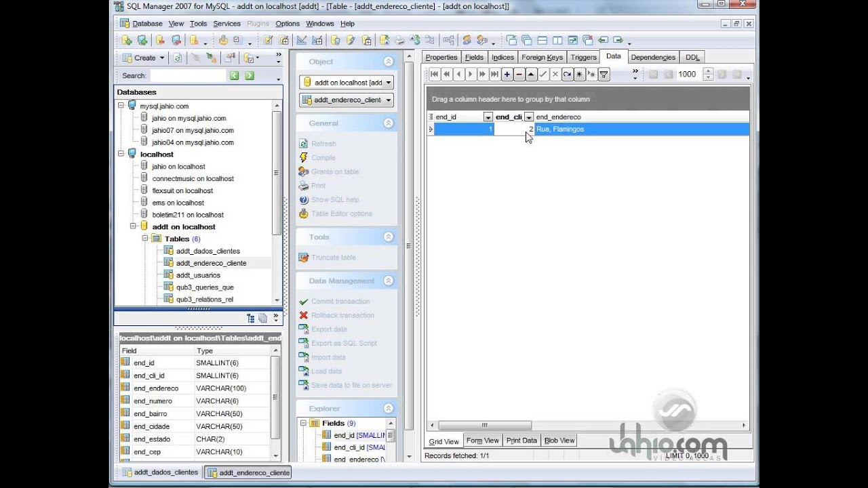The image size is (868, 488).
Task: Go to the next window with the green right arrow
Action: (618, 41)
